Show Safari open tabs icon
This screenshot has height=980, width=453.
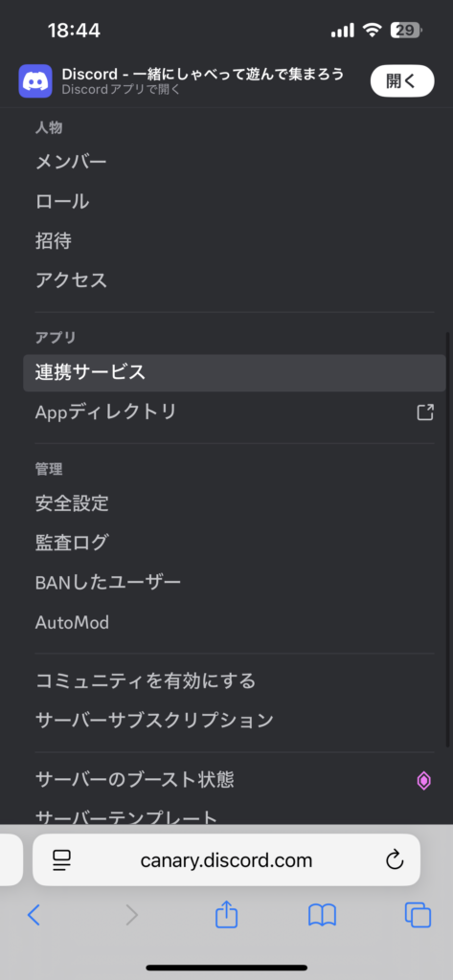418,916
